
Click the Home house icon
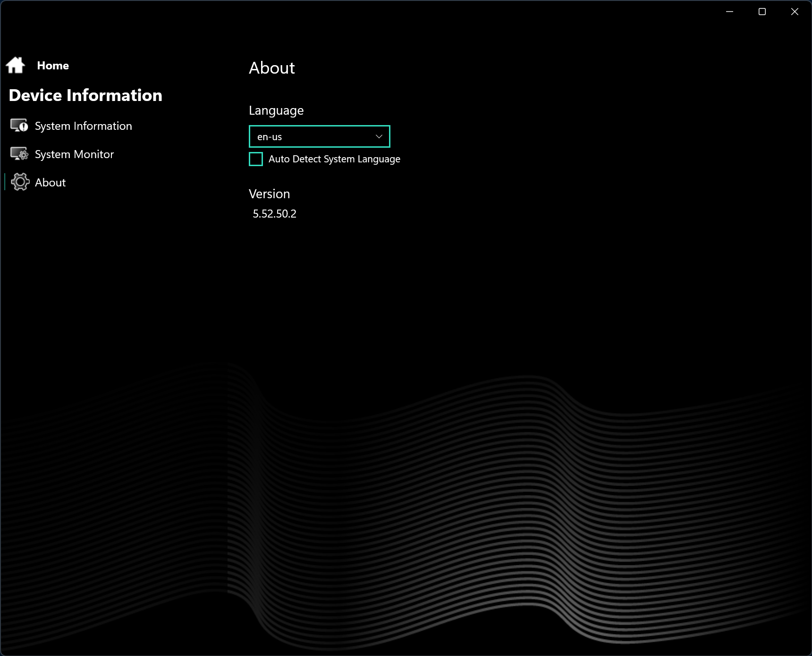pos(16,65)
